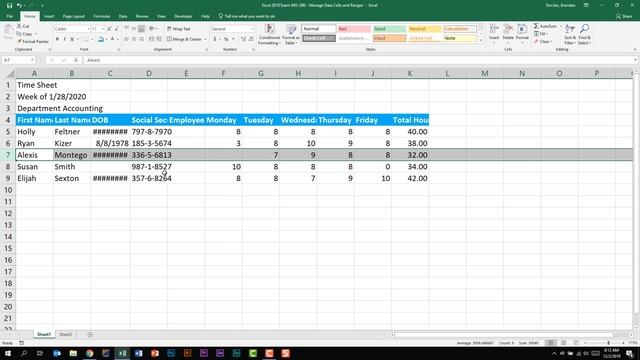This screenshot has height=360, width=640.
Task: Click Decrease Decimal icon
Action: click(251, 39)
